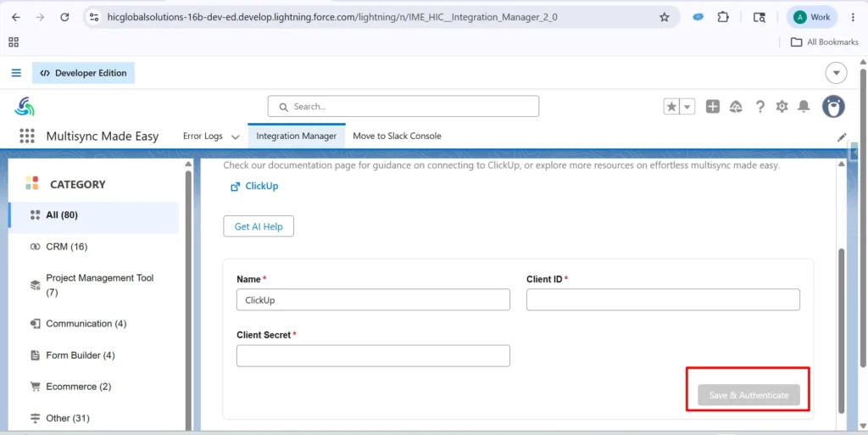
Task: Select the Integration Manager tab
Action: pos(296,137)
